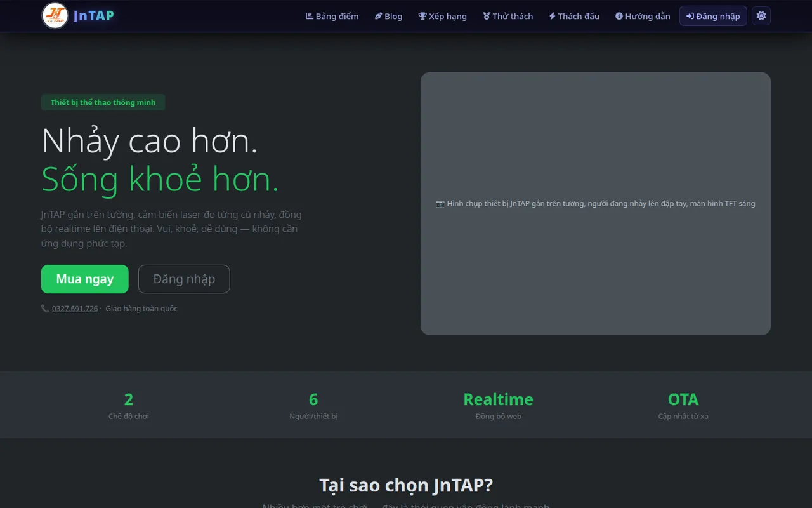Open the JnTAP brand name link
Screen dimensions: 812x508
[x=94, y=16]
